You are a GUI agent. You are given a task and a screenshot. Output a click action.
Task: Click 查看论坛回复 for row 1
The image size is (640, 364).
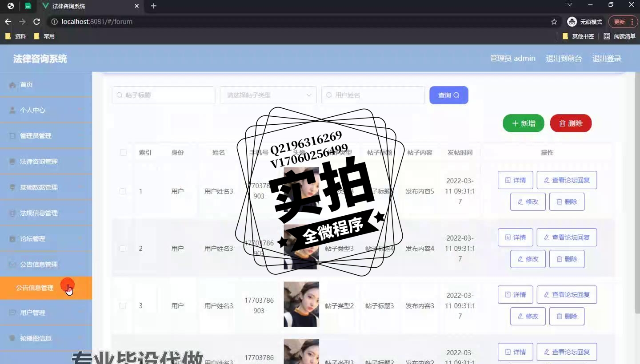567,180
